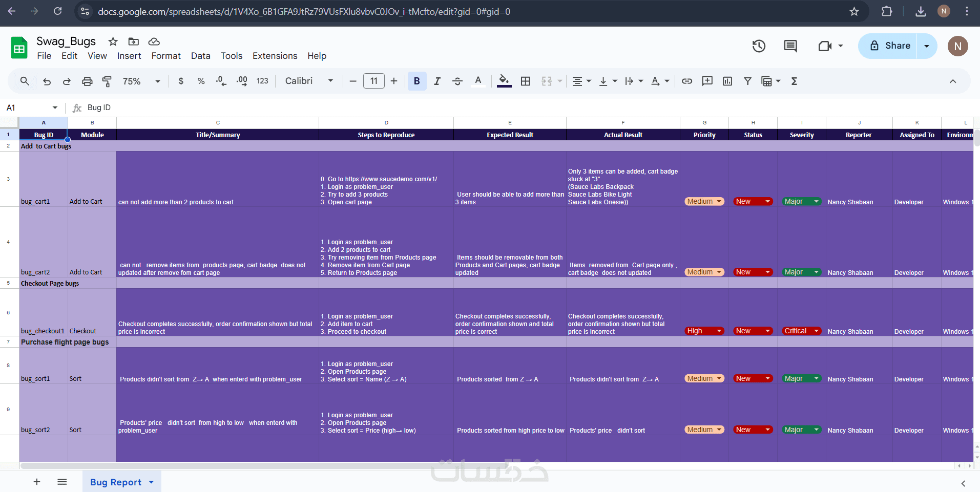The height and width of the screenshot is (492, 980).
Task: Open the Data menu
Action: coord(201,56)
